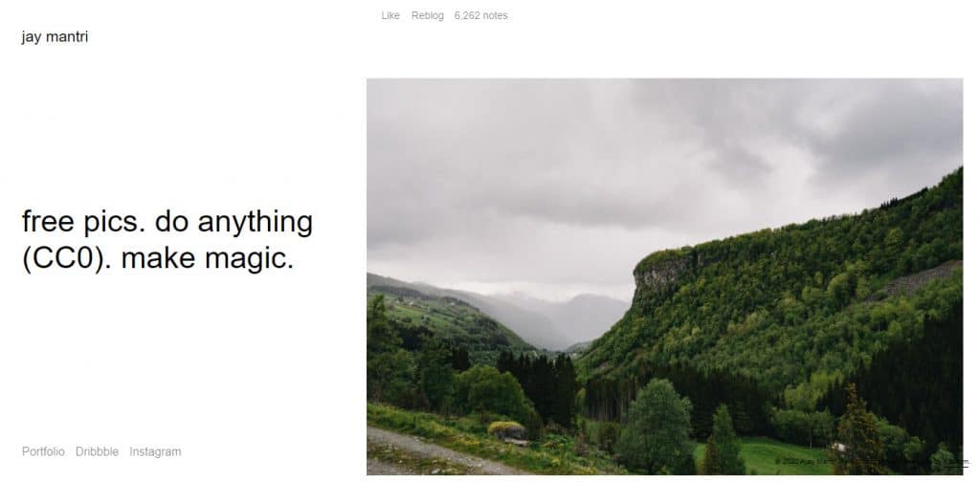Screen dimensions: 980x482
Task: Click the Like link above the photo
Action: [390, 15]
